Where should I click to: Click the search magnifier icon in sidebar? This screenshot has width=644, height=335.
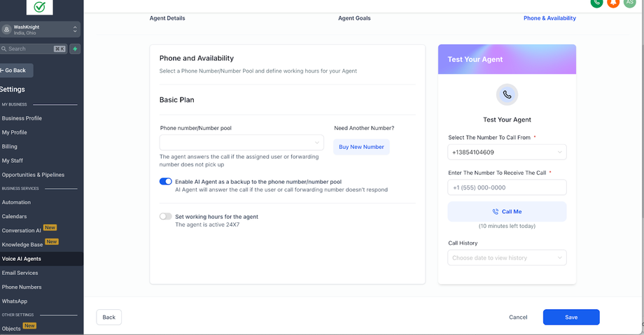(3, 49)
